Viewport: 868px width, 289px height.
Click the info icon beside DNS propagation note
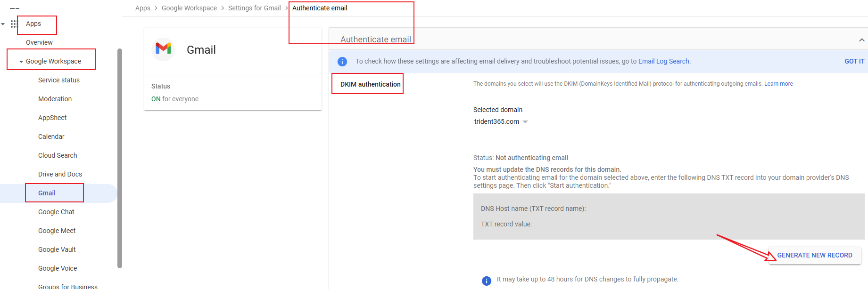(487, 281)
